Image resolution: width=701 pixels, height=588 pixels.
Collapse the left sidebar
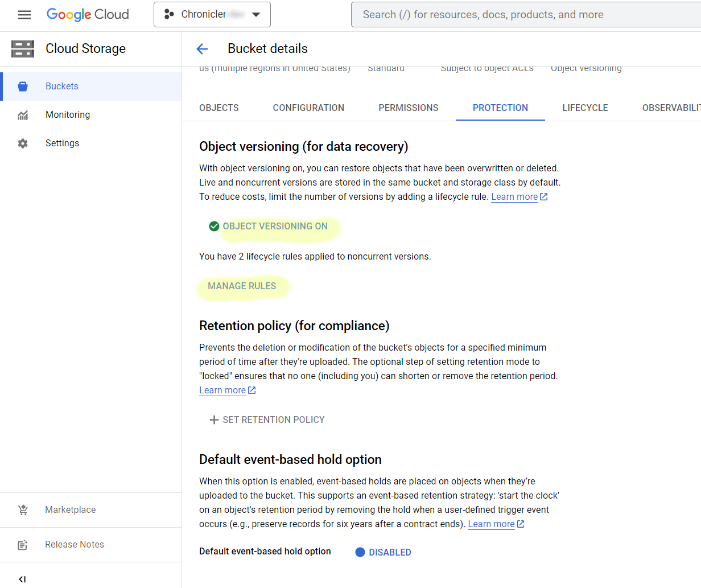pyautogui.click(x=22, y=579)
